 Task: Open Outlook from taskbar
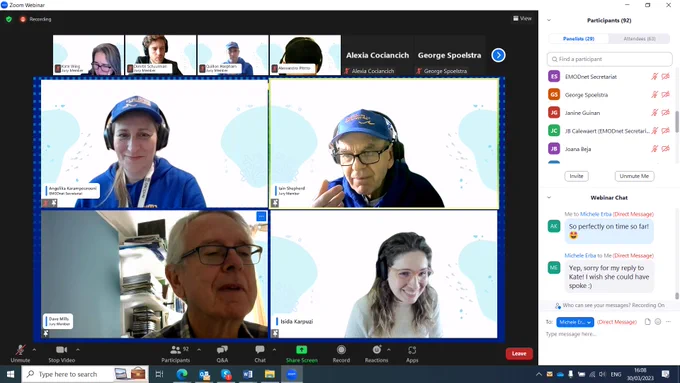pos(204,374)
